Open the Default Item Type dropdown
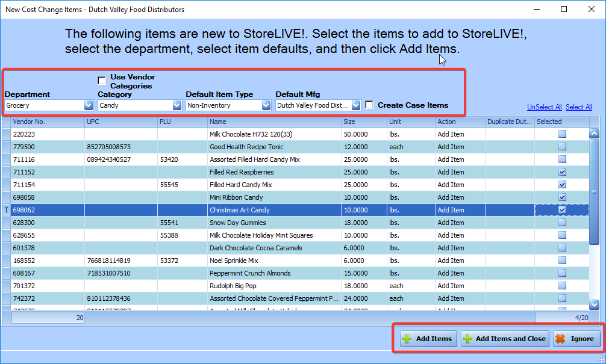This screenshot has height=364, width=606. coord(266,105)
